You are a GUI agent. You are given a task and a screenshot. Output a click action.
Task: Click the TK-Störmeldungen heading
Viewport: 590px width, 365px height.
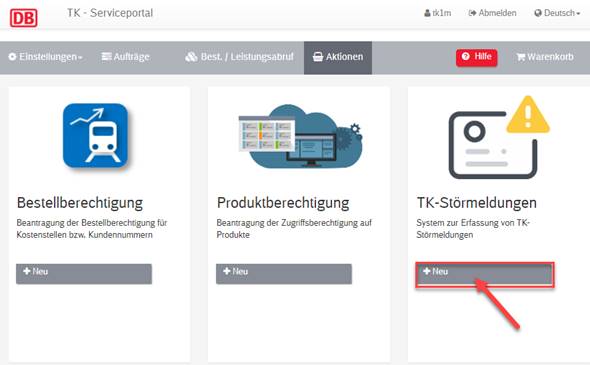click(x=477, y=203)
